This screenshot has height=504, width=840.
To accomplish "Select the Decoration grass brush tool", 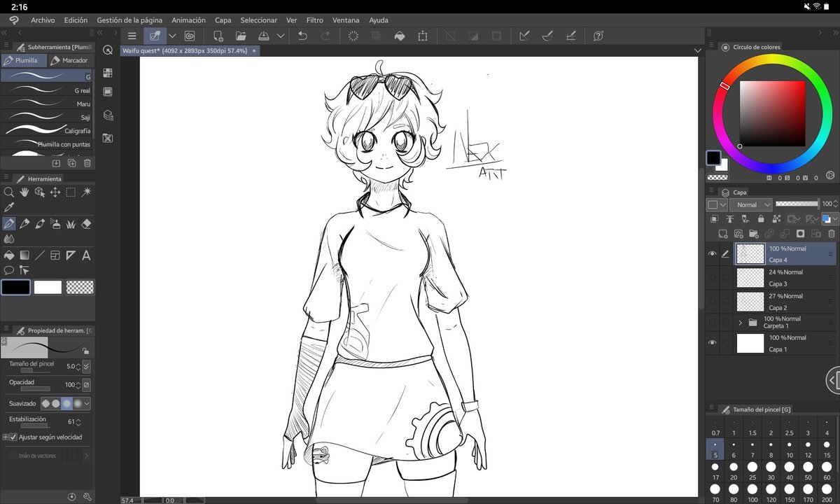I will (71, 224).
